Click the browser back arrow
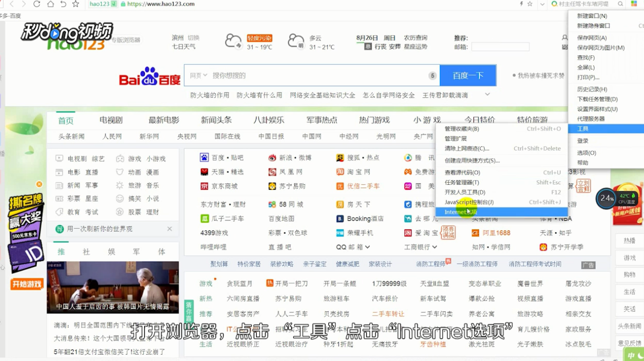Viewport: 644px width, 361px height. point(12,4)
